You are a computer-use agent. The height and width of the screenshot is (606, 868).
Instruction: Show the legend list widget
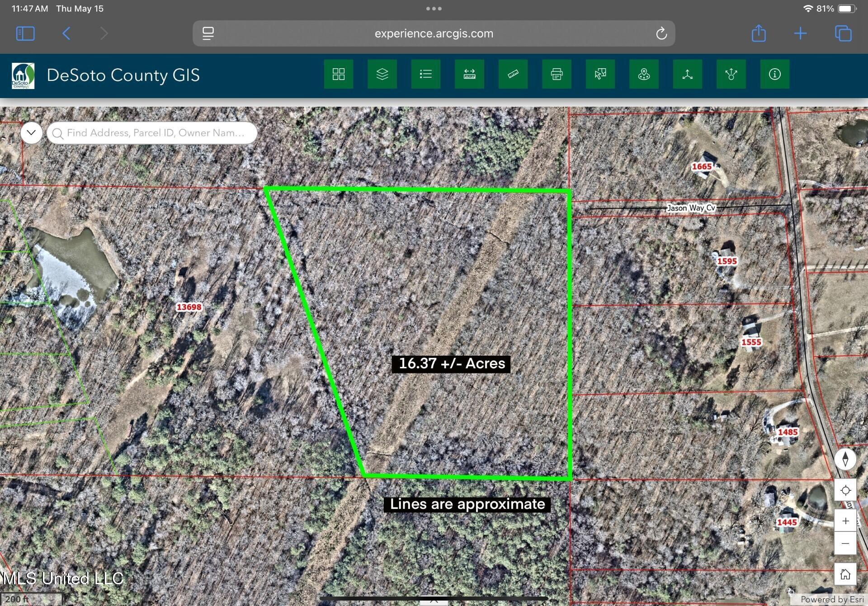(425, 74)
